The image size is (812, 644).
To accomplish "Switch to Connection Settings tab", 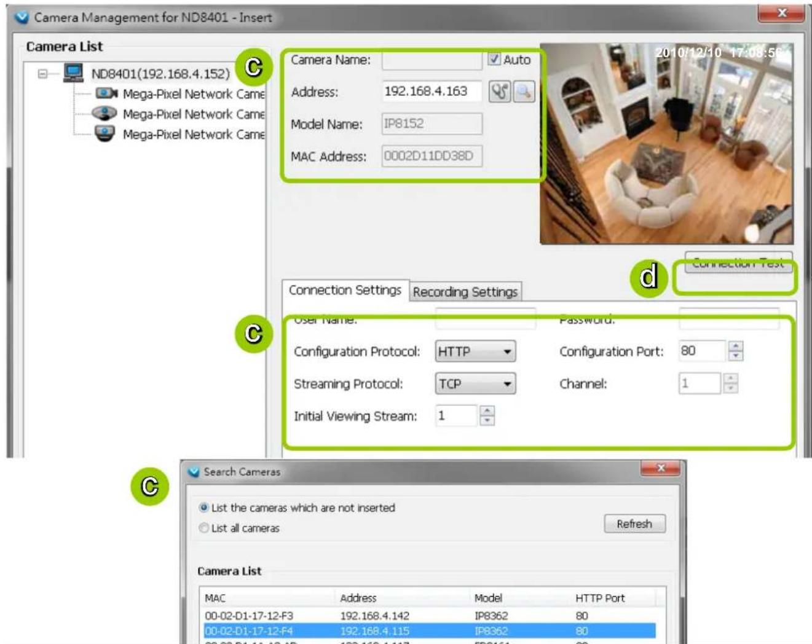I will (345, 290).
